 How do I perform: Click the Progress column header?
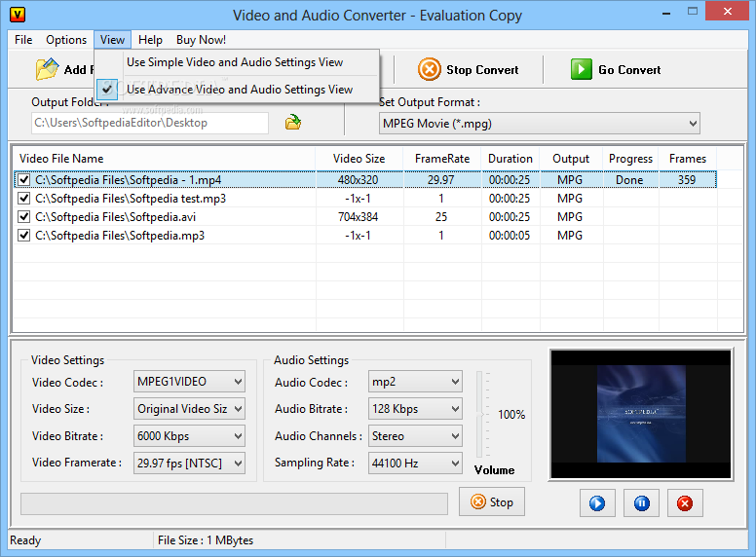[630, 159]
